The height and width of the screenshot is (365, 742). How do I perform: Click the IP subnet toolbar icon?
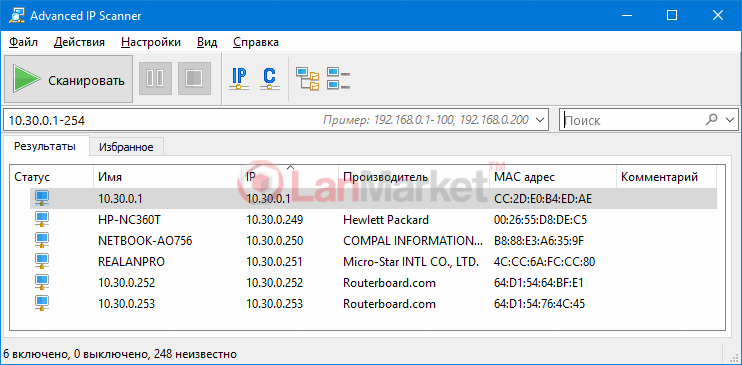pyautogui.click(x=239, y=79)
